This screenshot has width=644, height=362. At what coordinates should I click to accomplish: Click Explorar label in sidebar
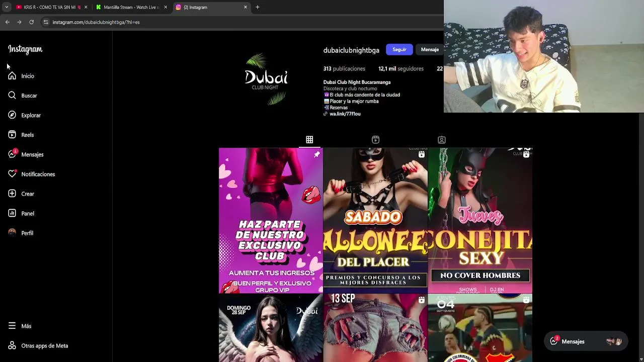[x=31, y=115]
